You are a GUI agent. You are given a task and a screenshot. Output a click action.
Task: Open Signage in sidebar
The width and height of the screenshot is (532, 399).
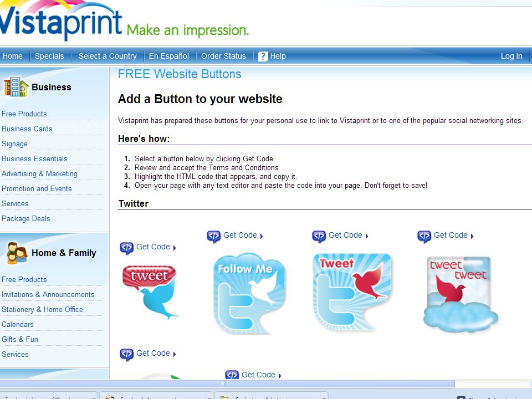tap(14, 144)
